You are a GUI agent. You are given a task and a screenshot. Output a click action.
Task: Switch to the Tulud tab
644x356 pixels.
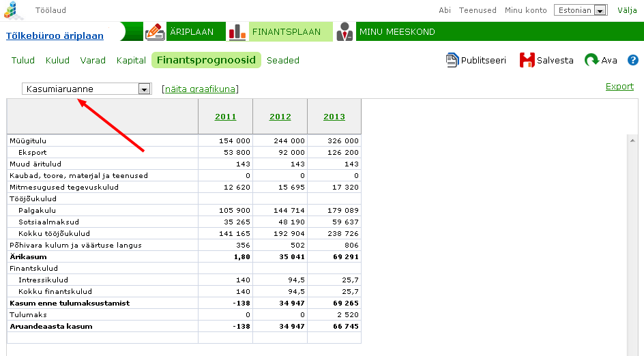pos(23,60)
